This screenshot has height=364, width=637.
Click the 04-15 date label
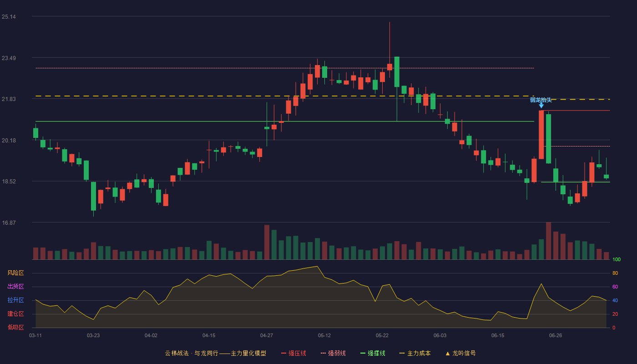[209, 335]
